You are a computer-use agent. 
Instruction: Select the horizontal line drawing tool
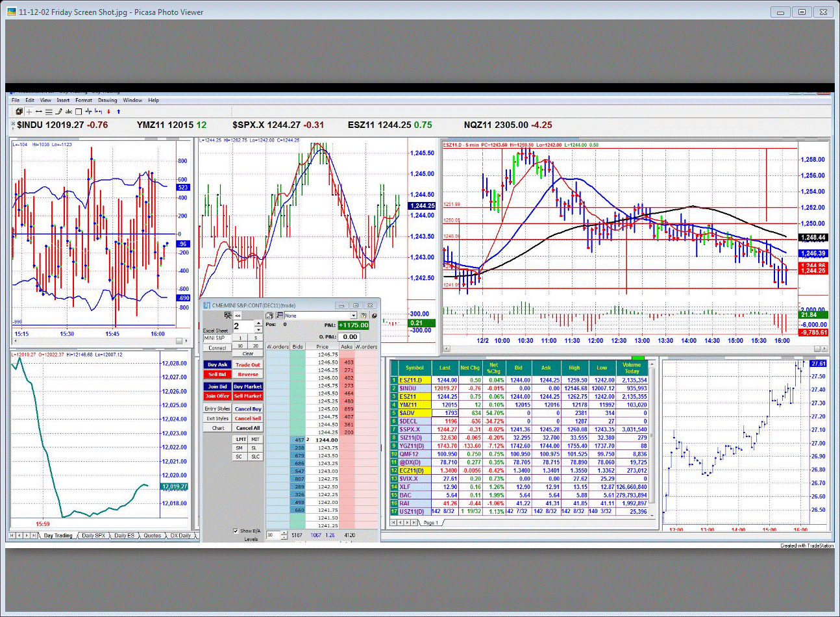click(x=39, y=112)
